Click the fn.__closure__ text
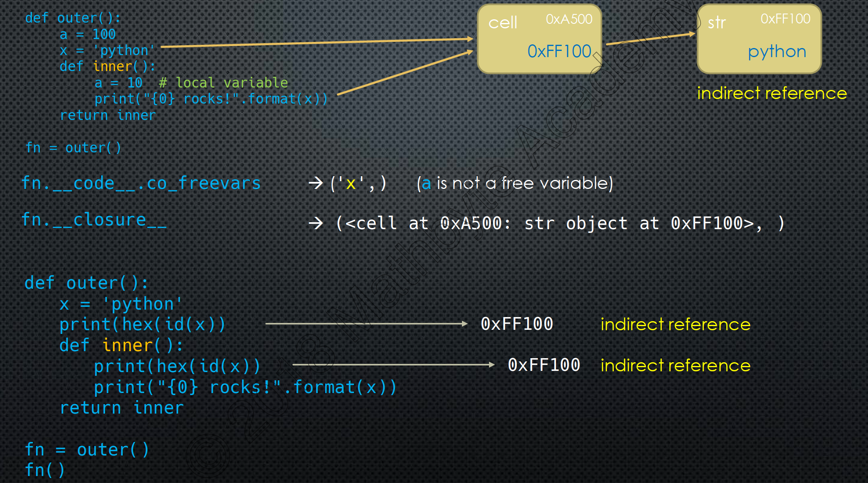The width and height of the screenshot is (868, 483). [94, 220]
